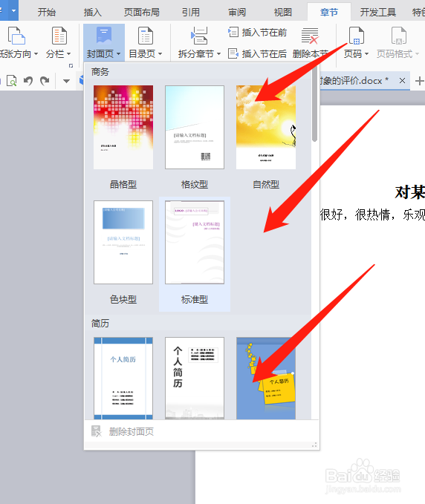Viewport: 425px width, 504px height.
Task: Expand the page setup dialog launcher
Action: tap(71, 65)
